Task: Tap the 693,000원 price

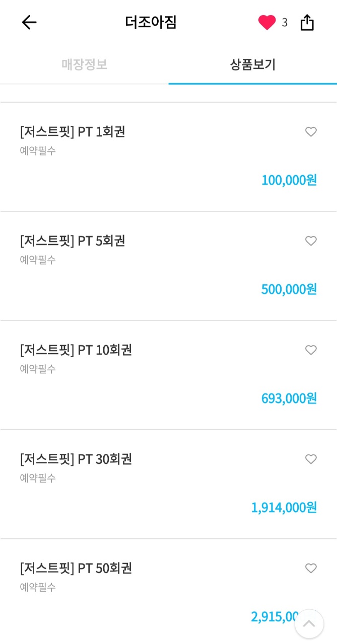Action: (x=289, y=398)
